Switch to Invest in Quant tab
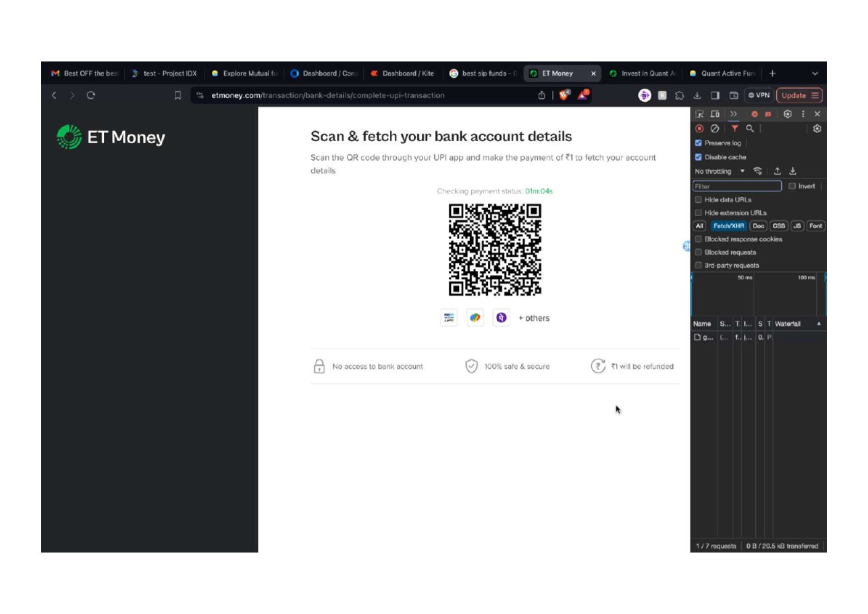 point(642,74)
